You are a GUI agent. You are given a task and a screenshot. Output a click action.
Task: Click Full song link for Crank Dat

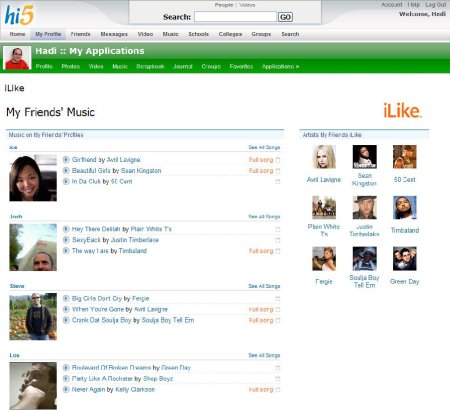coord(261,320)
